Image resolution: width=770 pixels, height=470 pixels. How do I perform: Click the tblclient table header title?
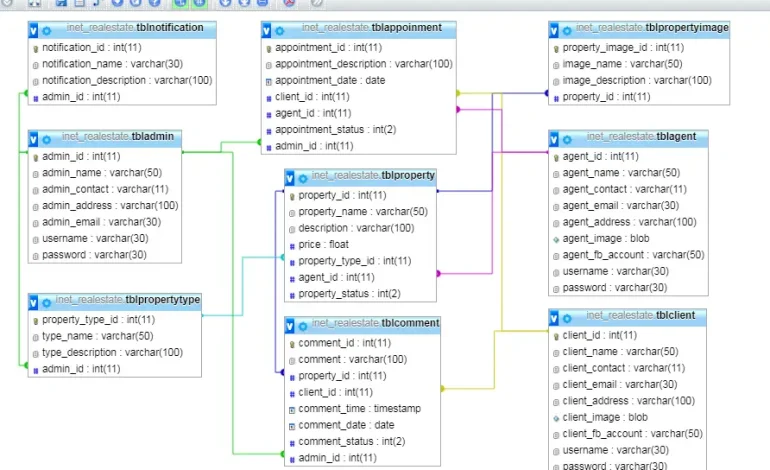click(640, 315)
